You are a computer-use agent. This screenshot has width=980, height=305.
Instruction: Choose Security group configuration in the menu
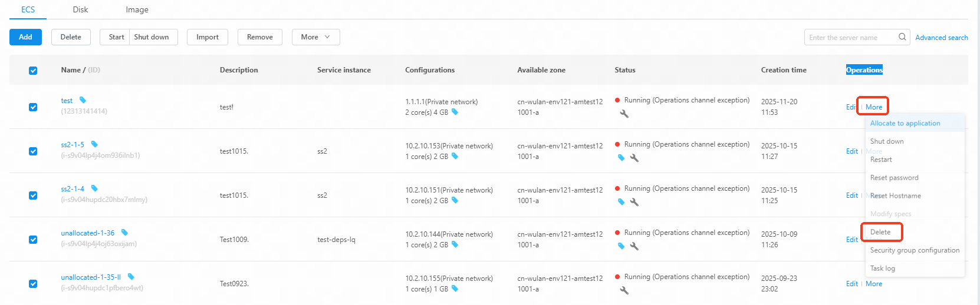pos(915,250)
